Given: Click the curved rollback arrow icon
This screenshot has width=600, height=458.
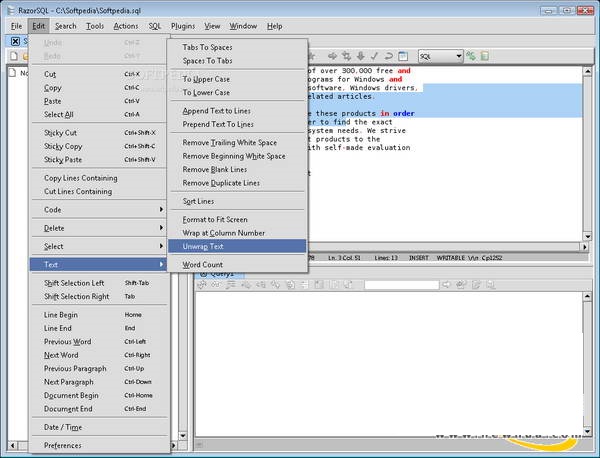Looking at the screenshot, I should pos(389,57).
